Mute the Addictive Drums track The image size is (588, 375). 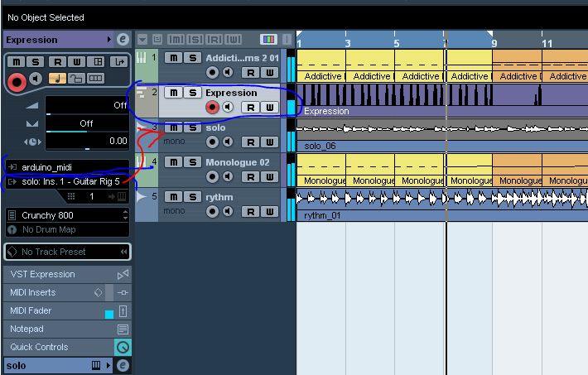[174, 58]
